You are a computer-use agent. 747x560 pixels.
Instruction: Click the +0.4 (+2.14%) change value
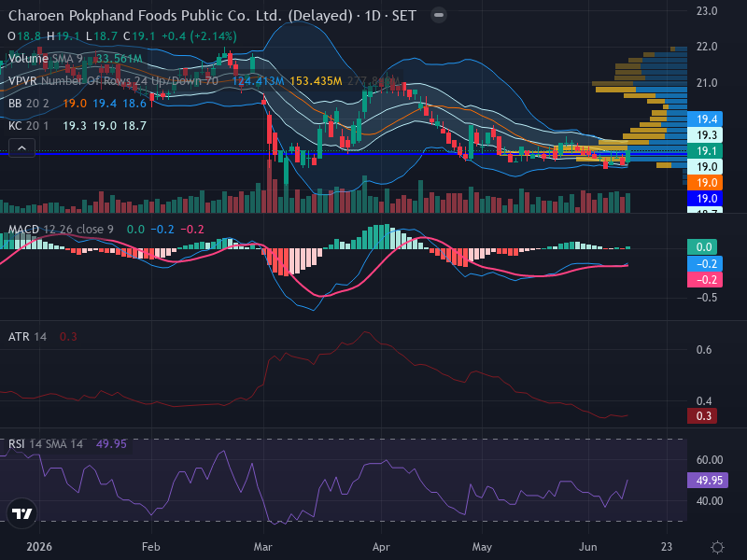199,36
